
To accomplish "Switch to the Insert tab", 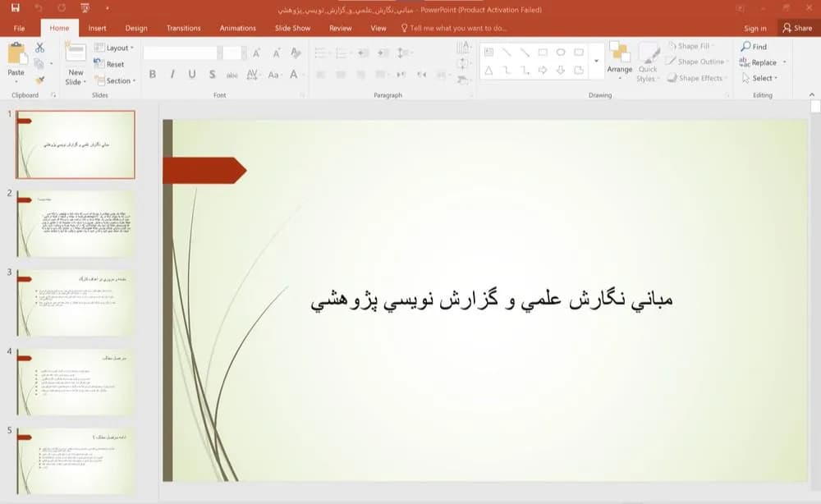I will click(98, 28).
